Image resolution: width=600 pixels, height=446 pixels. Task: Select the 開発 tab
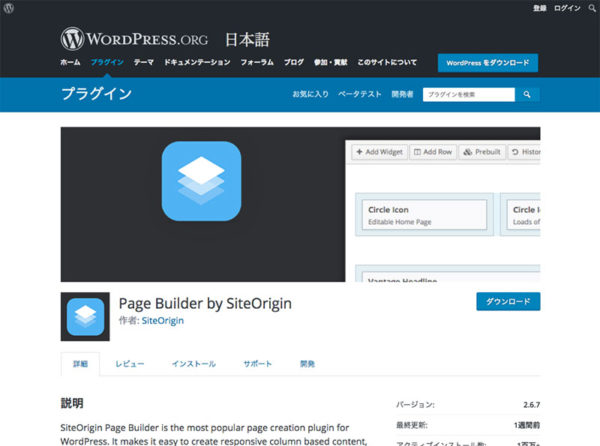tap(307, 364)
